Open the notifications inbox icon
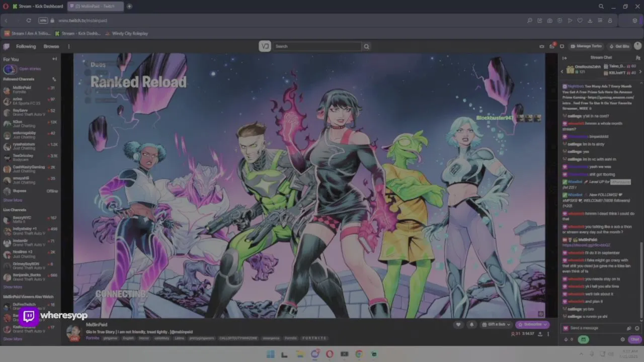 click(552, 46)
